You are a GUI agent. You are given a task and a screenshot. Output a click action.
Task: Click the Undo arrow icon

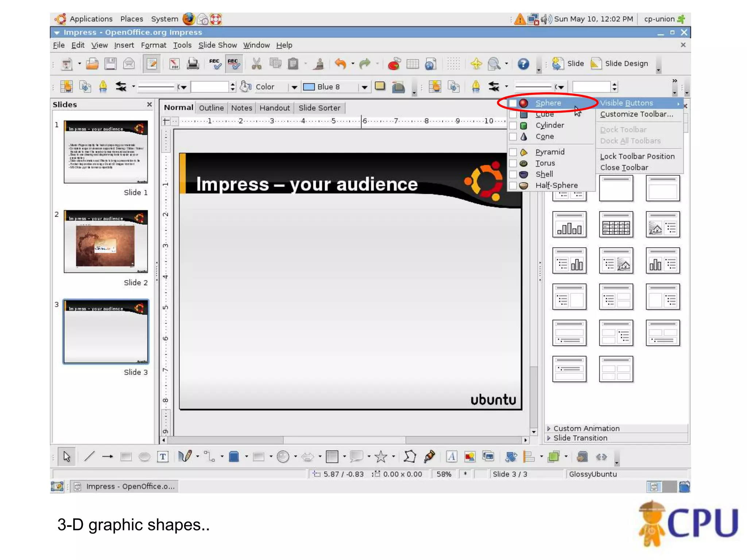340,64
